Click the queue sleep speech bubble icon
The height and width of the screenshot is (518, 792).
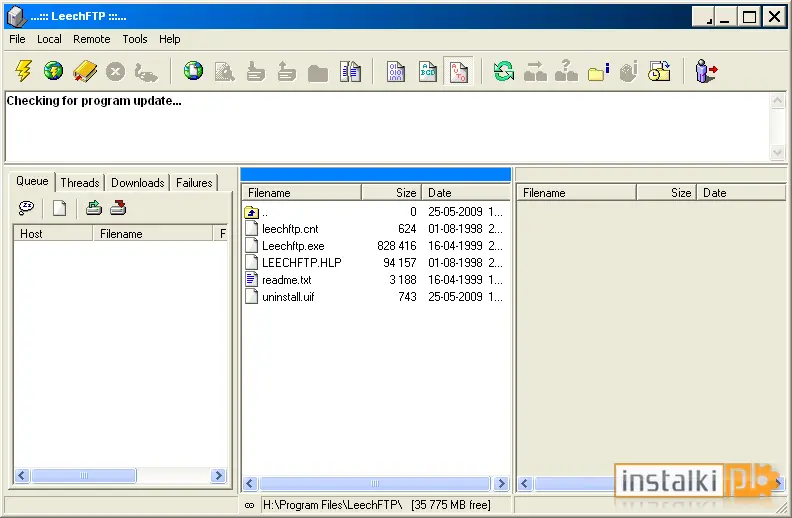[26, 208]
